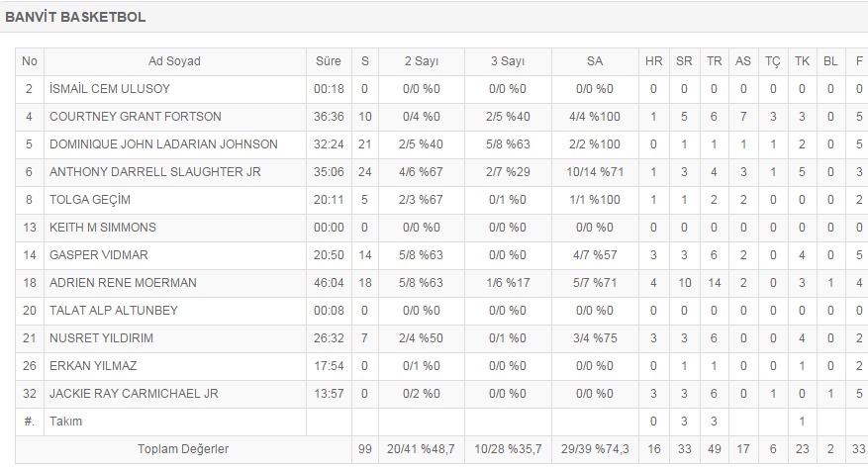Click the 3 Sayı column header
The image size is (868, 471).
[508, 61]
